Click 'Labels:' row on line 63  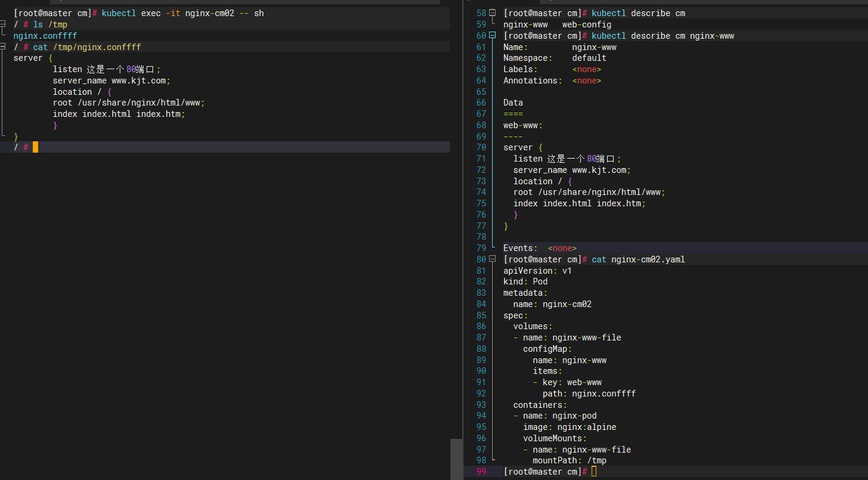tap(552, 69)
